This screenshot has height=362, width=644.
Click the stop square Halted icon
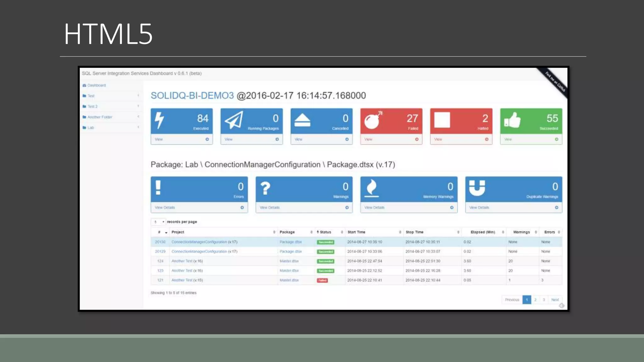click(442, 120)
